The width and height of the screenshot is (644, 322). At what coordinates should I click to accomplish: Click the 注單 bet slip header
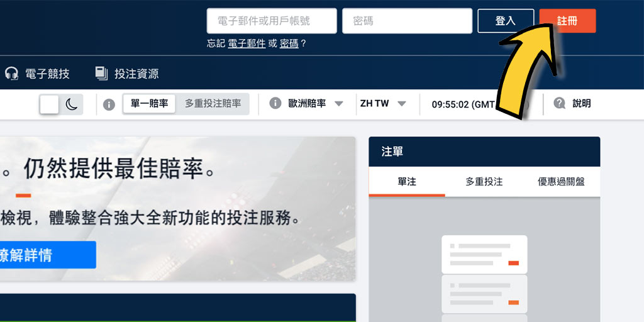(x=484, y=152)
